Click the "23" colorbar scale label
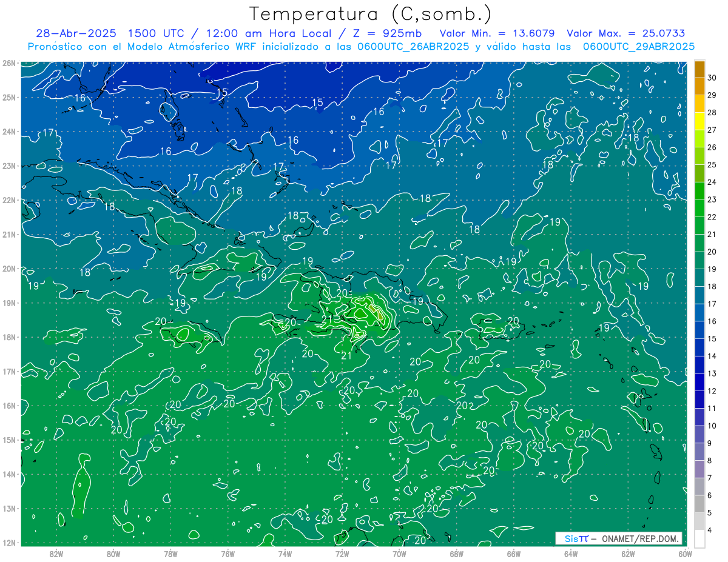728x562 pixels. [712, 199]
